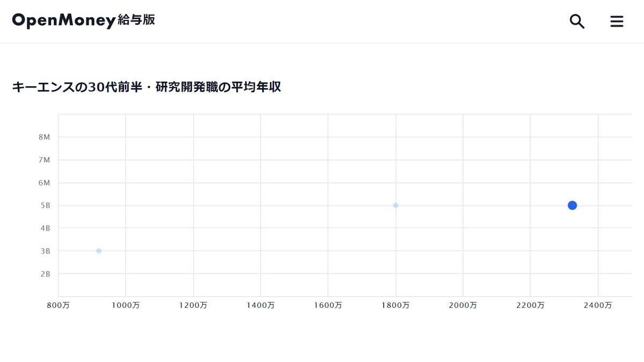Open the hamburger menu icon
The height and width of the screenshot is (362, 644).
[x=617, y=21]
